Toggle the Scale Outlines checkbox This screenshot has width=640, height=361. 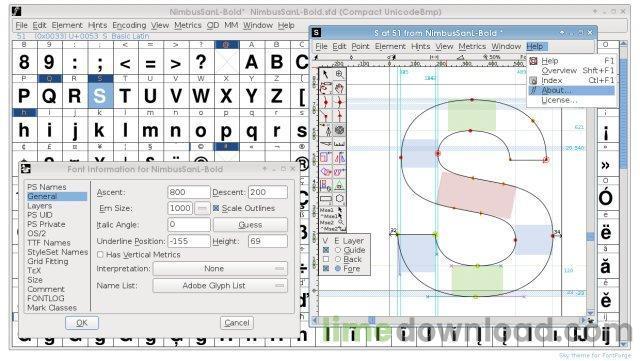coord(216,208)
